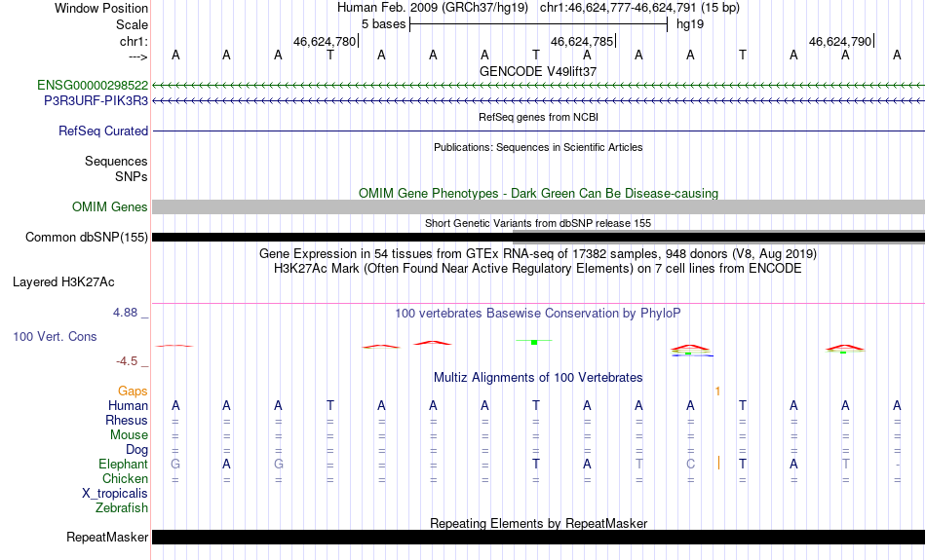Open the OMIM Genes track label
Screen dimensions: 926x560
tap(109, 207)
